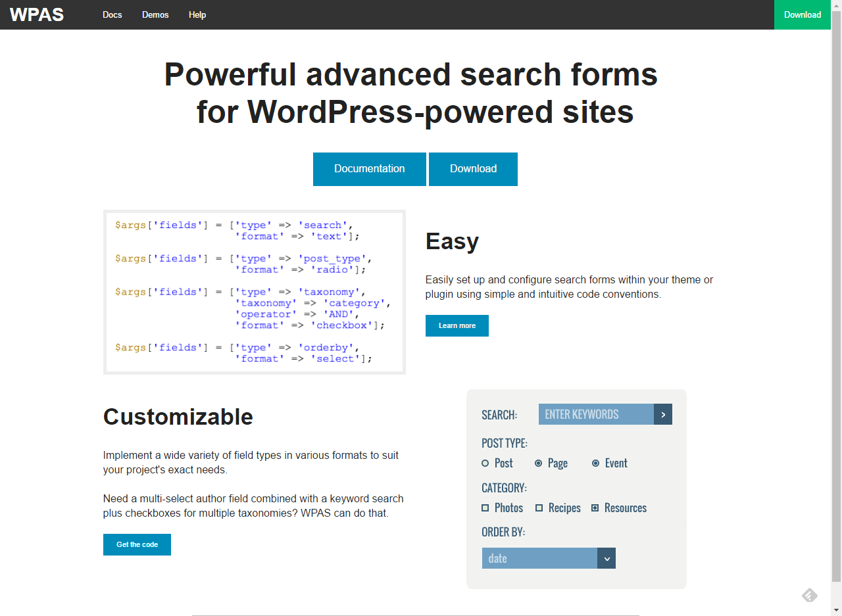Image resolution: width=842 pixels, height=616 pixels.
Task: Select the Post radio button
Action: (485, 463)
